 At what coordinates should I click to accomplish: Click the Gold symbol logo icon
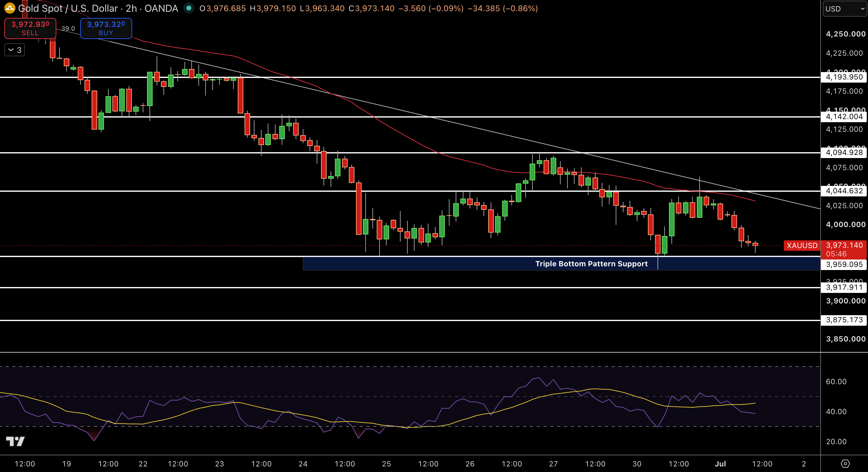tap(10, 8)
